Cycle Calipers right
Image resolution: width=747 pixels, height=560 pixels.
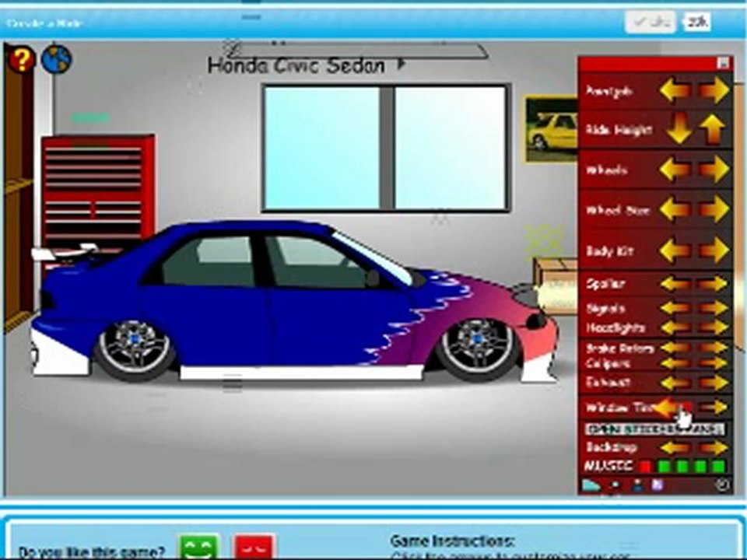[x=714, y=364]
